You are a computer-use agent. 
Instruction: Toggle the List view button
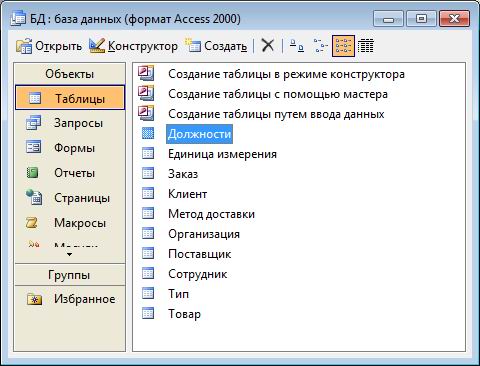coord(343,46)
